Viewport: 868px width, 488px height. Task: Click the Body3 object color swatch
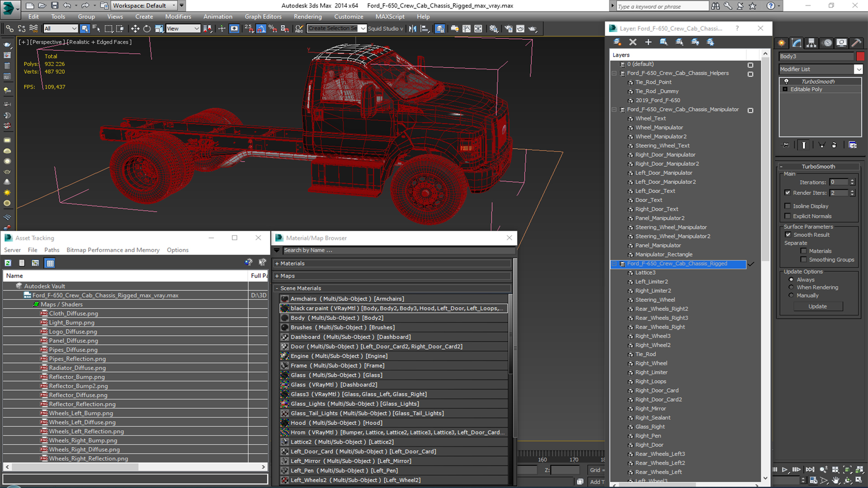click(x=860, y=56)
